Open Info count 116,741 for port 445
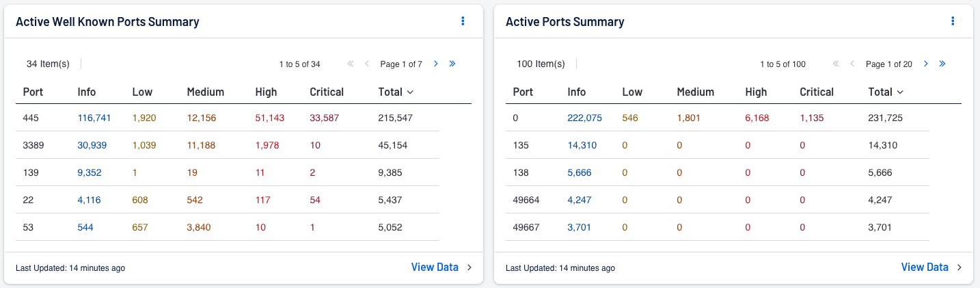980x288 pixels. 94,118
